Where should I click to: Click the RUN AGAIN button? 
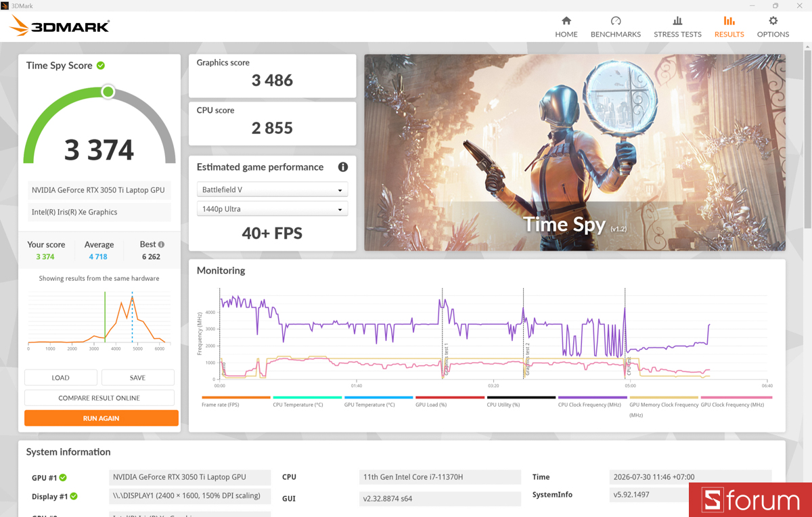[x=101, y=418]
